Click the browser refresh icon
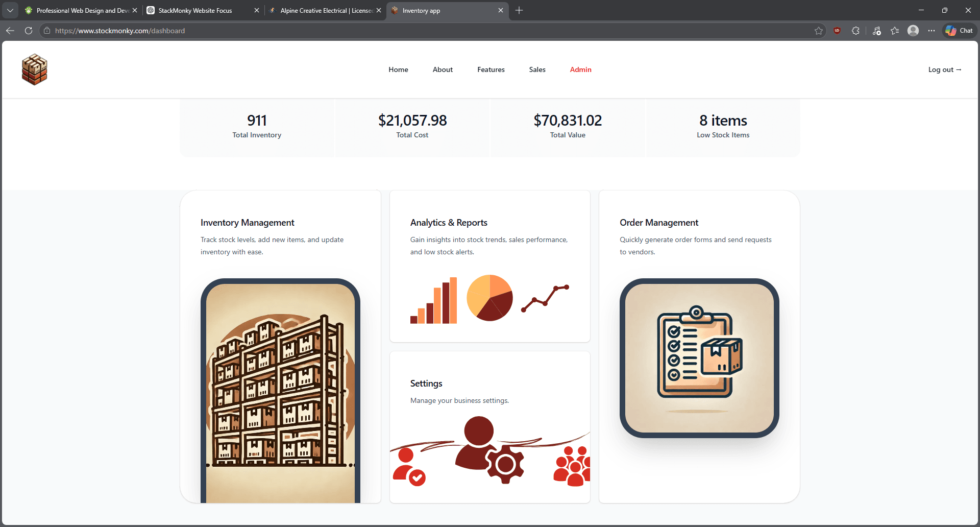This screenshot has width=980, height=527. 29,31
